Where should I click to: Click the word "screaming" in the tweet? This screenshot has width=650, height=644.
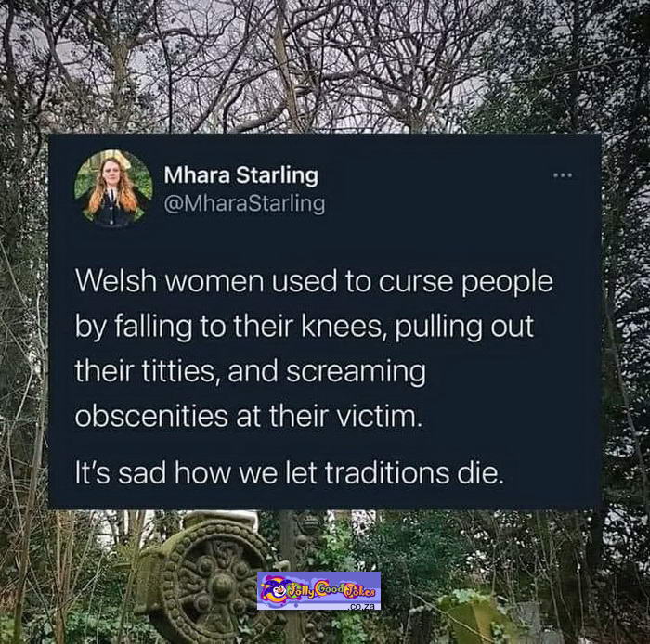click(x=356, y=371)
